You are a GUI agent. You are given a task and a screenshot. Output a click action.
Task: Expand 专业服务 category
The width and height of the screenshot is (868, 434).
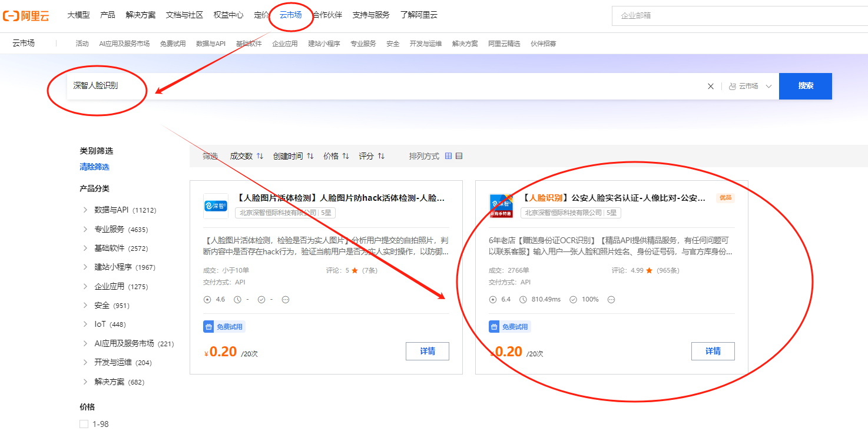coord(86,229)
